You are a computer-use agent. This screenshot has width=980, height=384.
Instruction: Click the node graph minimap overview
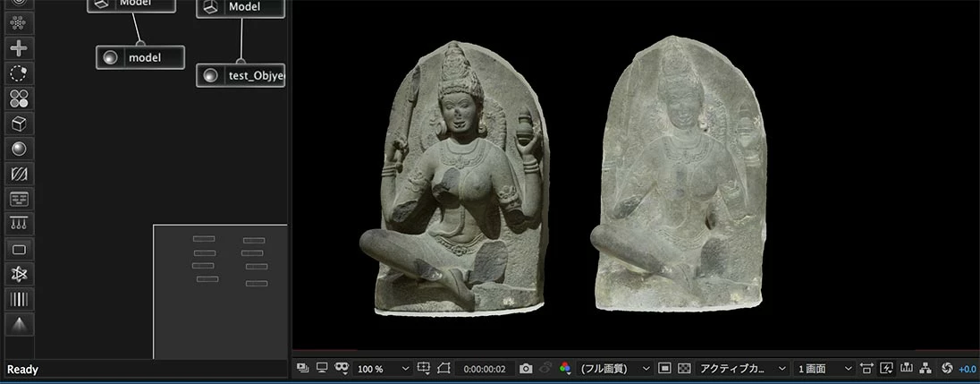click(220, 292)
